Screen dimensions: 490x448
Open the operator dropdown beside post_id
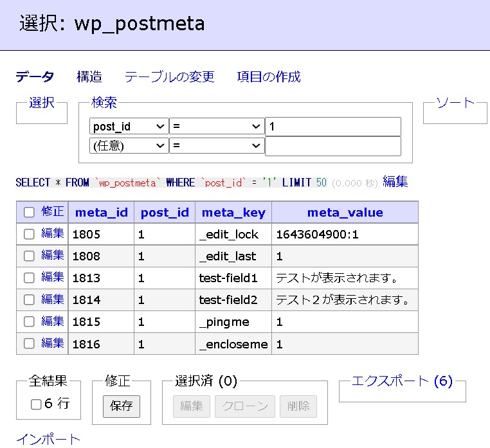pos(217,127)
